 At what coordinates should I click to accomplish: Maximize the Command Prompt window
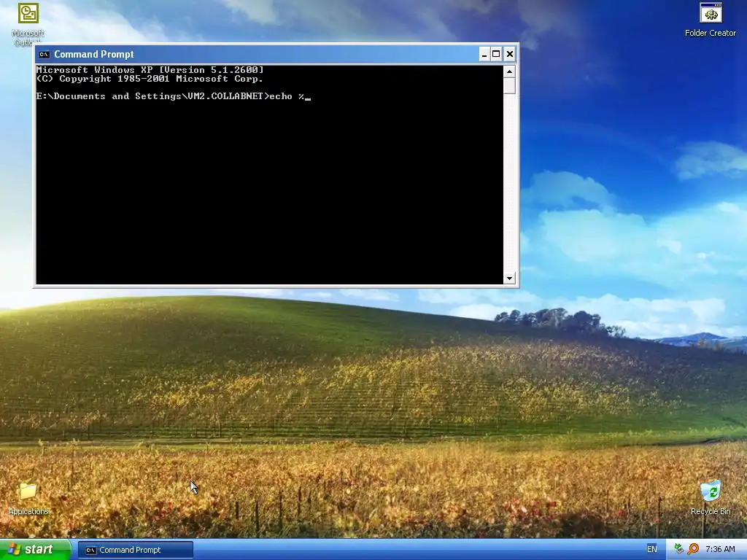[x=496, y=54]
